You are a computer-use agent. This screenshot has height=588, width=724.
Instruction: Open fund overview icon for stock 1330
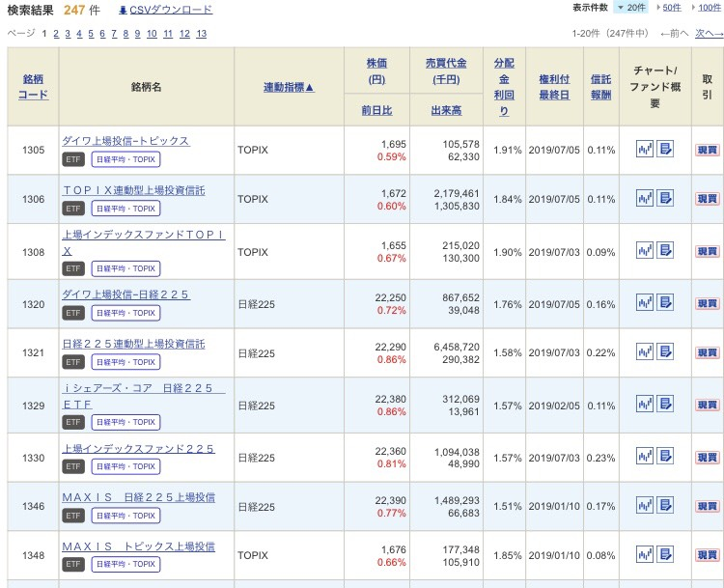click(x=665, y=457)
